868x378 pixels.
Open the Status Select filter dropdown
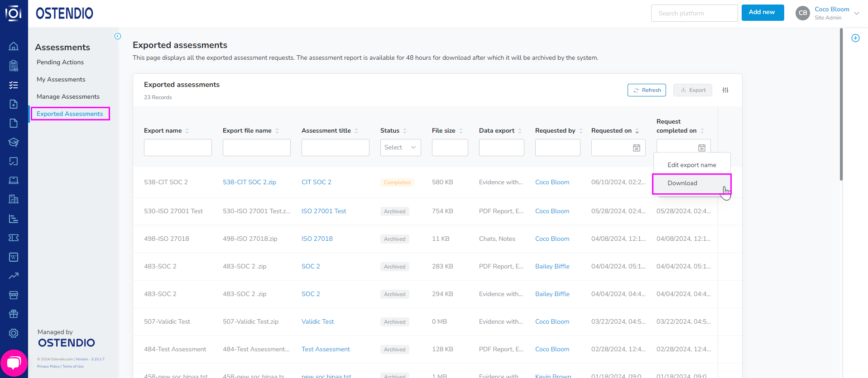point(400,148)
